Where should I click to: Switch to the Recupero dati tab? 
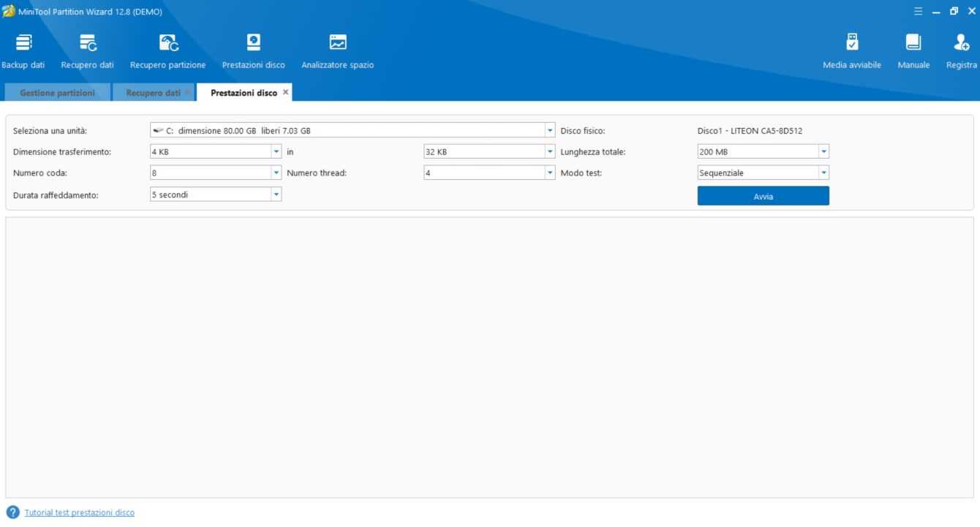(x=153, y=93)
